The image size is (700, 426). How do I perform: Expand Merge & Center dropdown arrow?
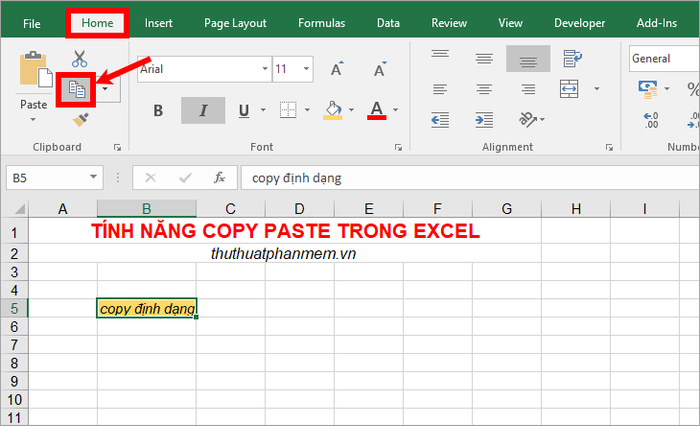coord(597,89)
